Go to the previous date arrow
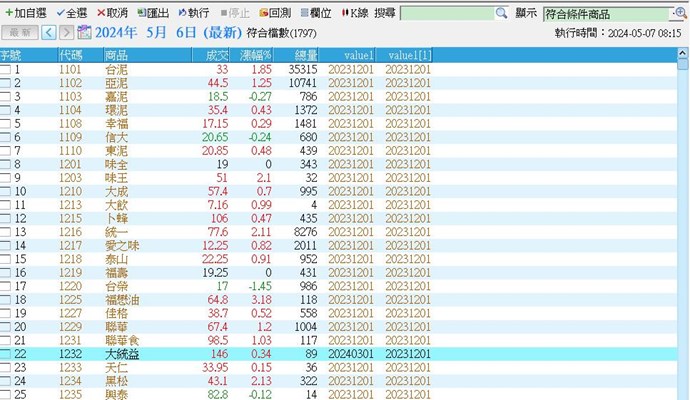The image size is (690, 400). pos(50,32)
